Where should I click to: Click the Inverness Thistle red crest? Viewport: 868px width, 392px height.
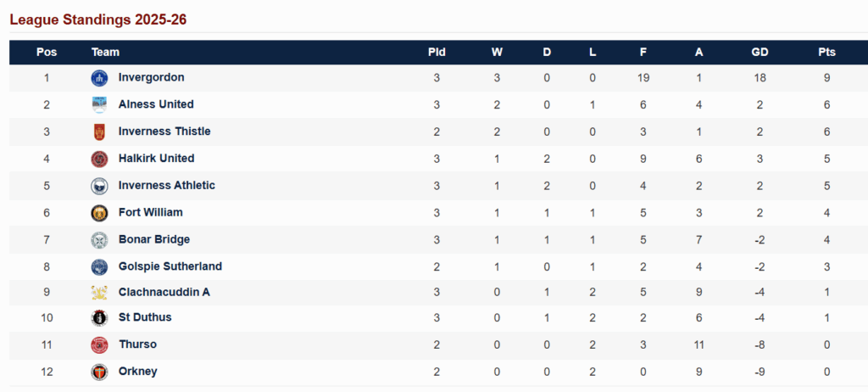point(100,132)
